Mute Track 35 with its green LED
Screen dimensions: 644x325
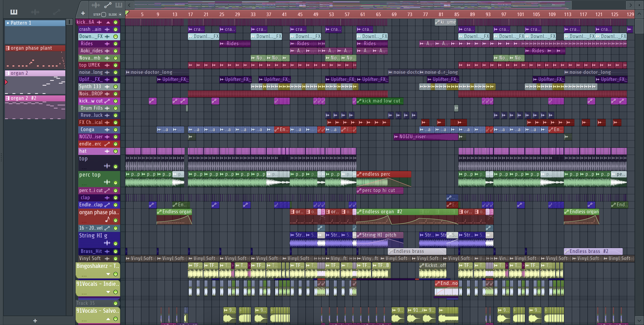pyautogui.click(x=115, y=303)
